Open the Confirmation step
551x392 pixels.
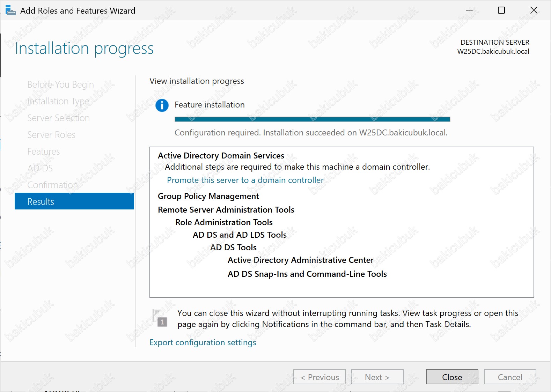coord(52,185)
